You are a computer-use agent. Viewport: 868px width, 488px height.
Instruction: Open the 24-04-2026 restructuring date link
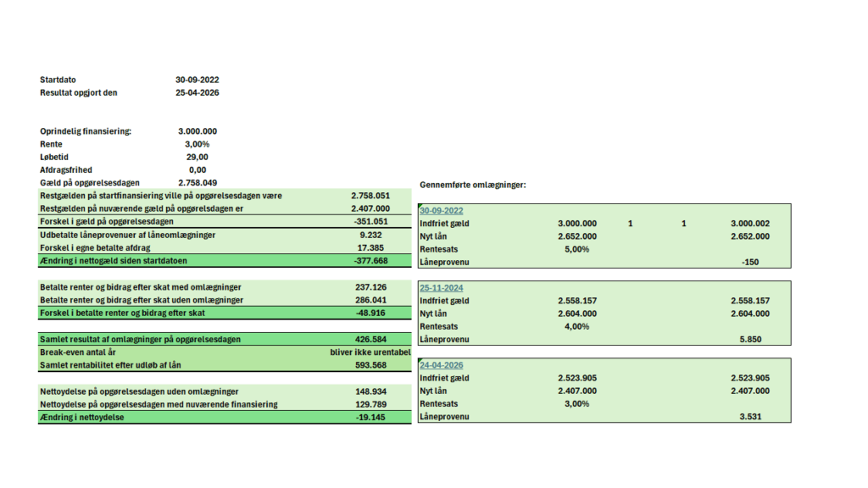441,365
